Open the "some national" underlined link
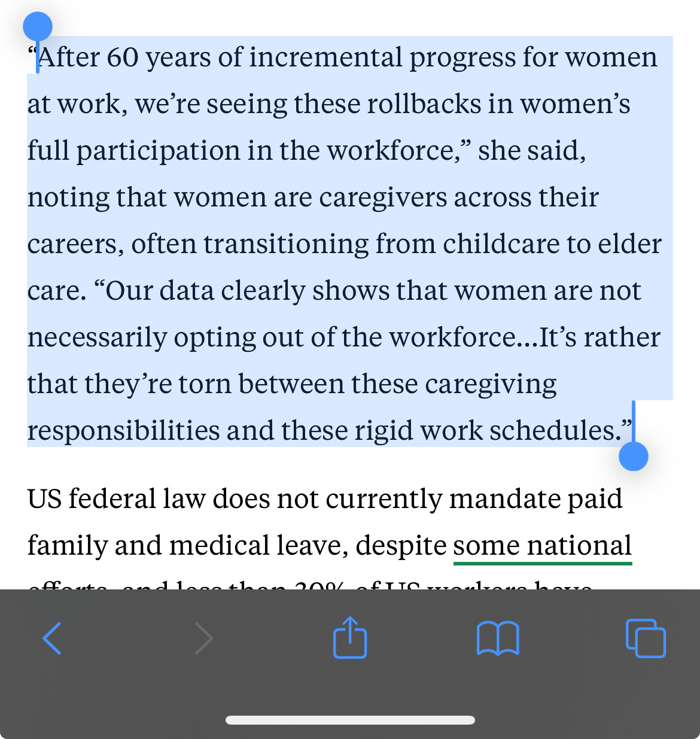 pyautogui.click(x=542, y=546)
